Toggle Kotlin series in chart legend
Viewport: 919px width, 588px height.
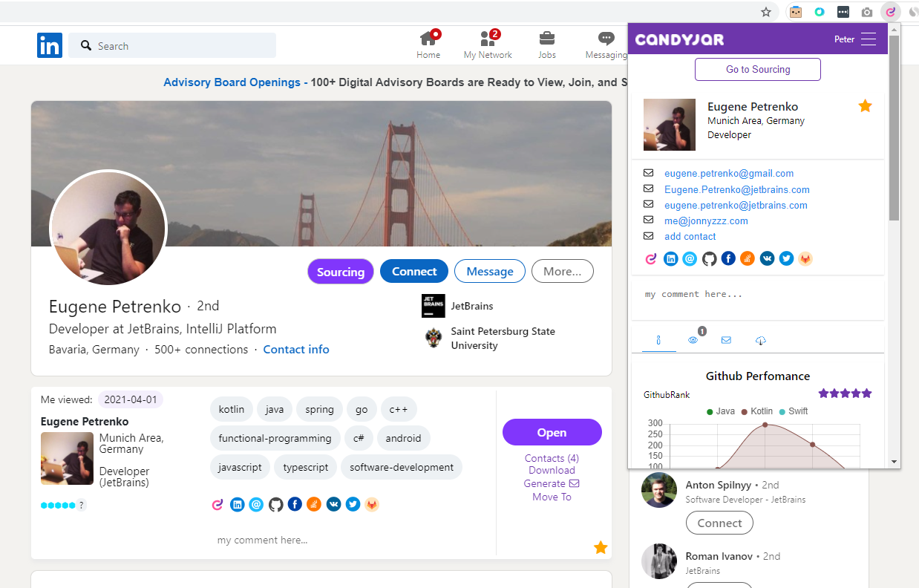(x=757, y=411)
